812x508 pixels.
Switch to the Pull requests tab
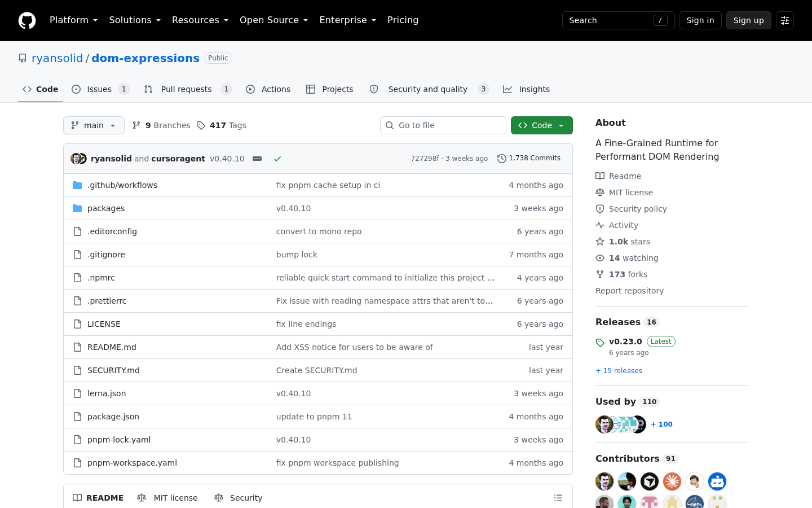188,89
